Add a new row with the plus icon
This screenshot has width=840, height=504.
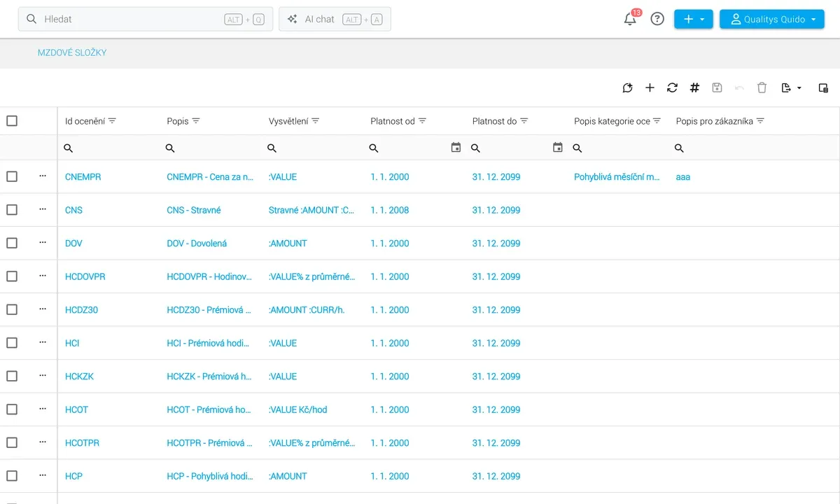pyautogui.click(x=650, y=87)
